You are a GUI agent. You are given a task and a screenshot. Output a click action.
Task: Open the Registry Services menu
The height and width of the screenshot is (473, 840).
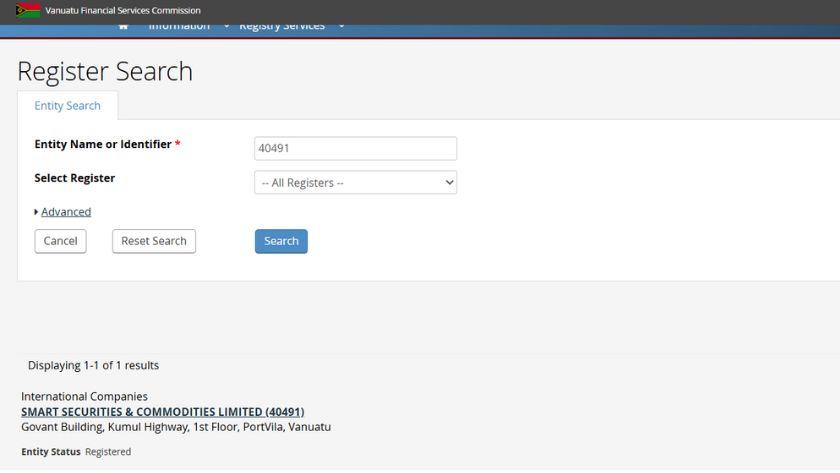pyautogui.click(x=281, y=27)
